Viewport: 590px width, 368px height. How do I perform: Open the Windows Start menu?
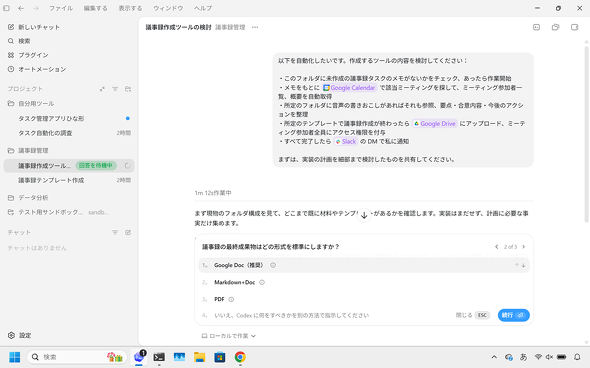(15, 357)
